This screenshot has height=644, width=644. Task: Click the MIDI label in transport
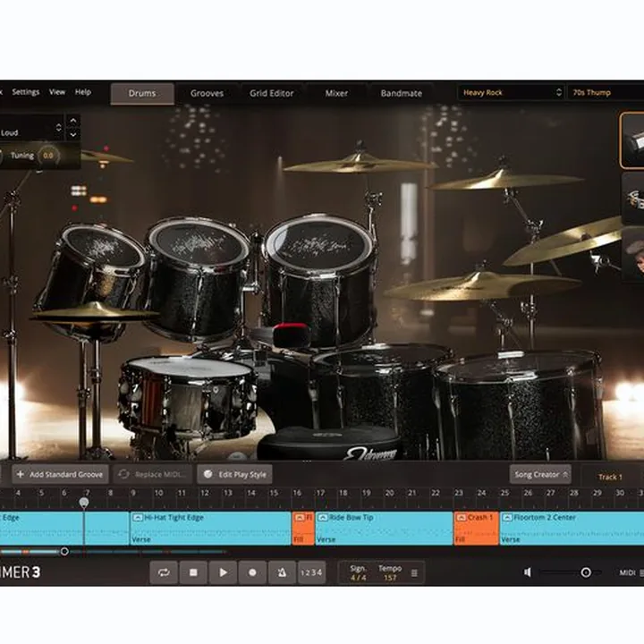(x=627, y=572)
